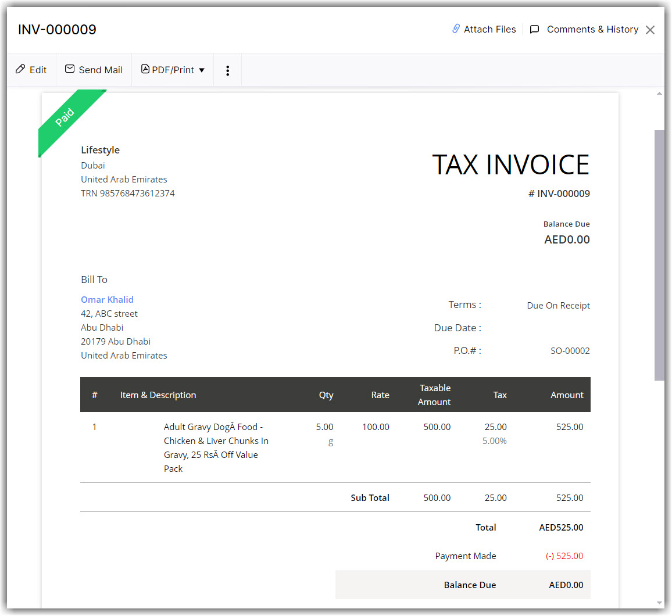
Task: Click the scroll up arrow
Action: click(659, 94)
